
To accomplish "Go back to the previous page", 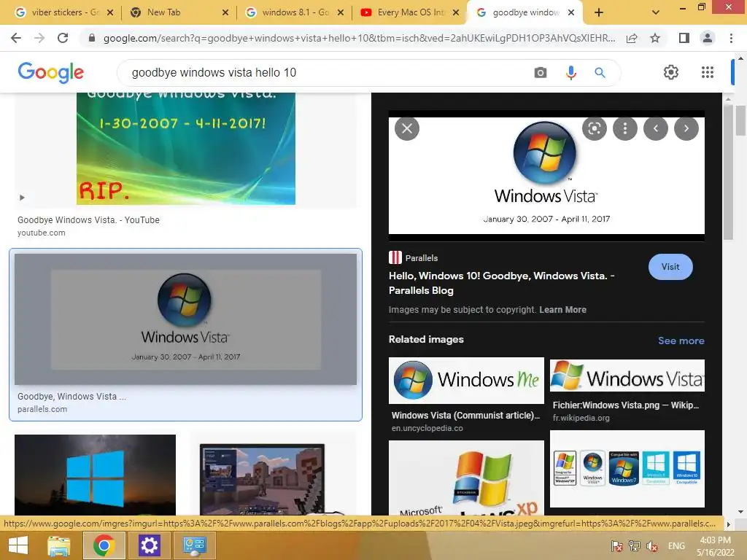I will pos(16,38).
